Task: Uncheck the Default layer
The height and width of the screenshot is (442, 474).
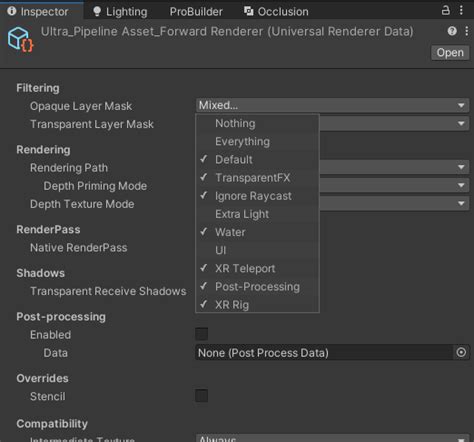Action: 257,159
